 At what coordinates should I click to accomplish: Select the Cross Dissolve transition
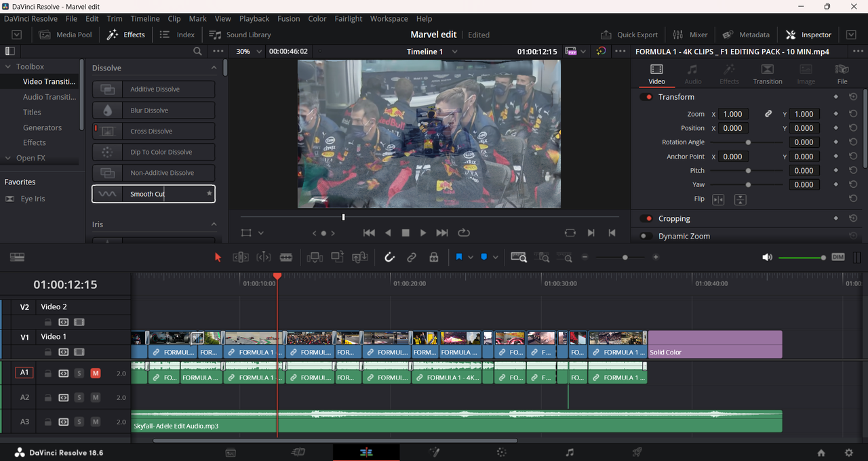153,131
